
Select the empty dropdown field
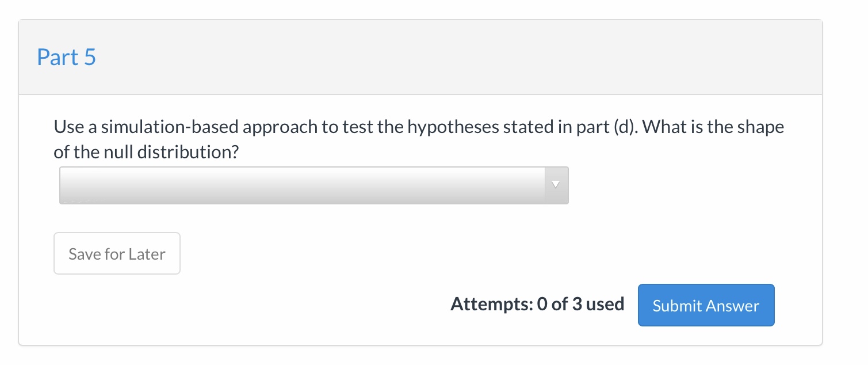[288, 185]
